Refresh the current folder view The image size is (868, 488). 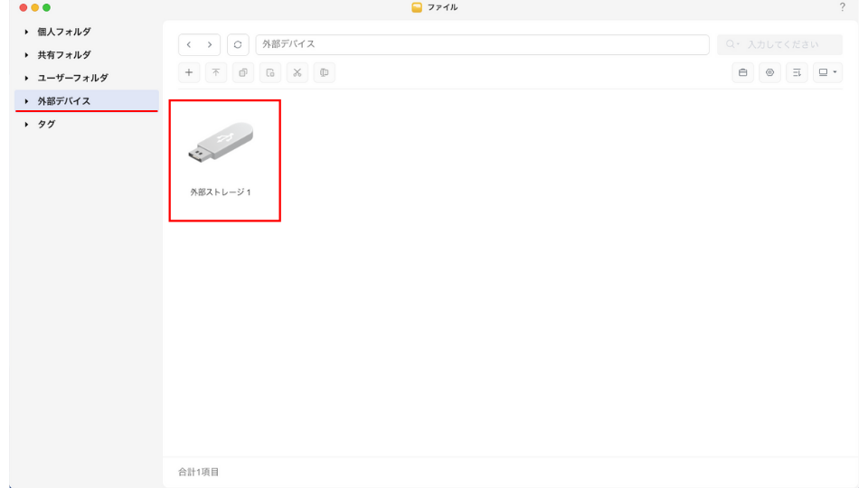(x=238, y=44)
